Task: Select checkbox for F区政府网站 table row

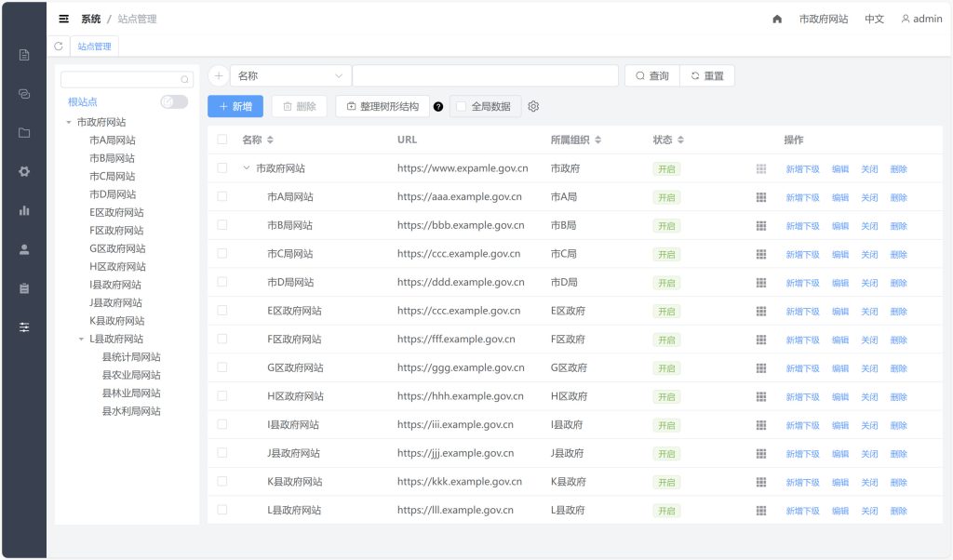Action: 222,339
